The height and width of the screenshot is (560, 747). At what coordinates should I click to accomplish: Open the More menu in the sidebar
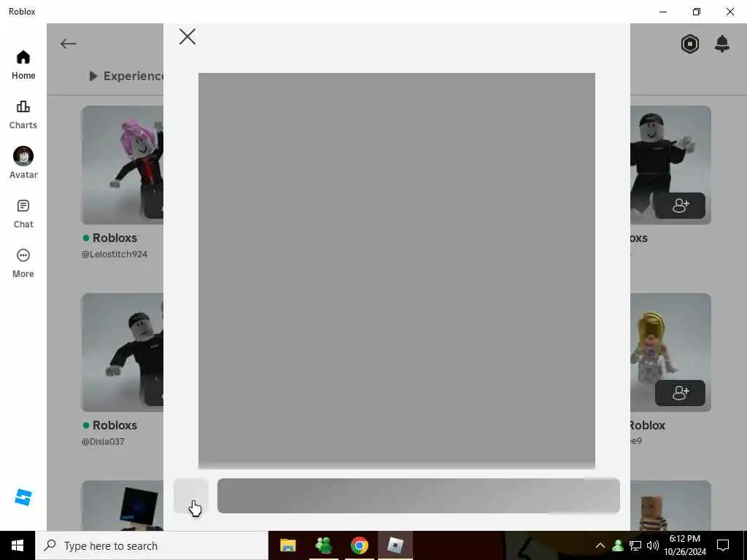pyautogui.click(x=23, y=263)
